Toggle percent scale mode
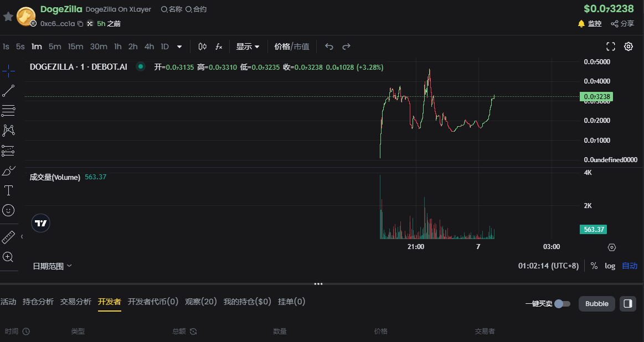This screenshot has width=644, height=342. (594, 266)
